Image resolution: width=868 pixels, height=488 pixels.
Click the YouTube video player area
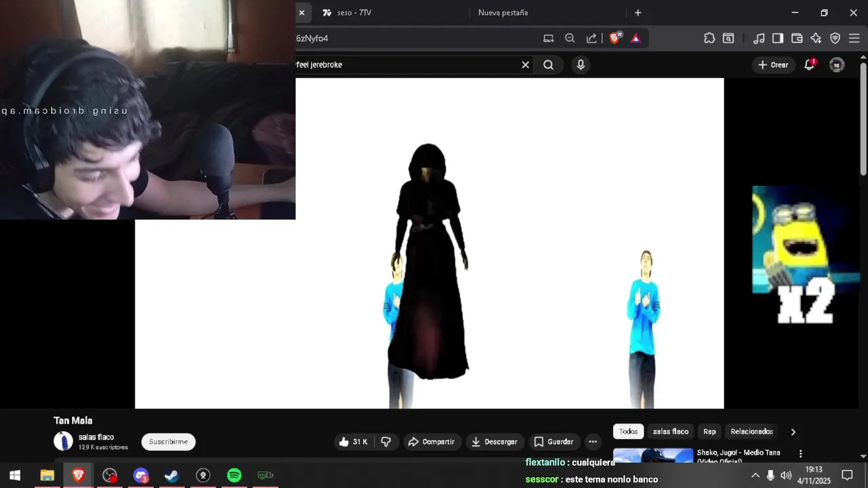point(429,243)
